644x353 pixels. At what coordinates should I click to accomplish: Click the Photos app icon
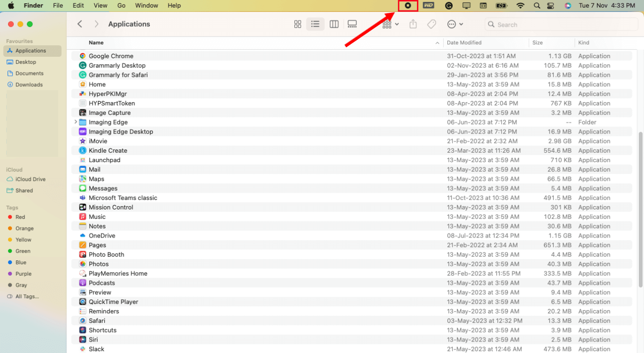(x=83, y=264)
